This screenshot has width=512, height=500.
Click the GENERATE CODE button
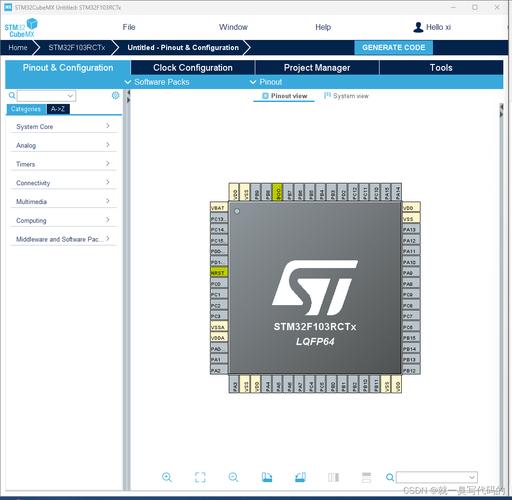click(x=393, y=47)
